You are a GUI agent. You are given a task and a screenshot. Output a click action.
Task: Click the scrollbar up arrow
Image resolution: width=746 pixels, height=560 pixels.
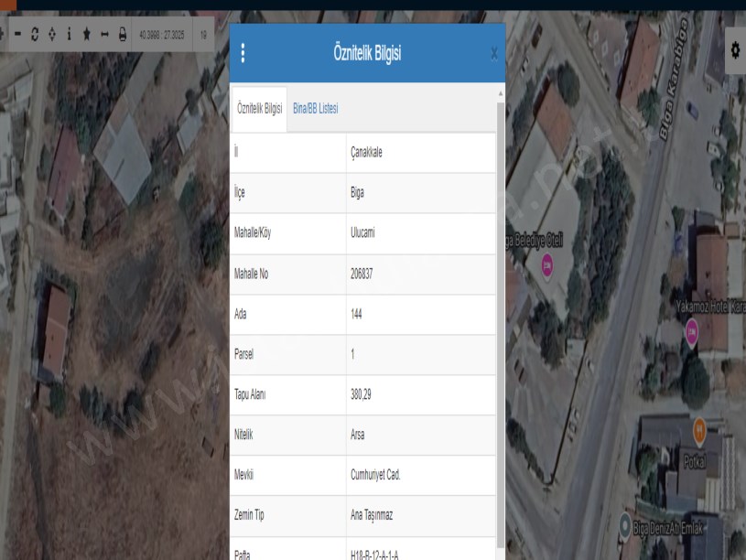pos(500,93)
